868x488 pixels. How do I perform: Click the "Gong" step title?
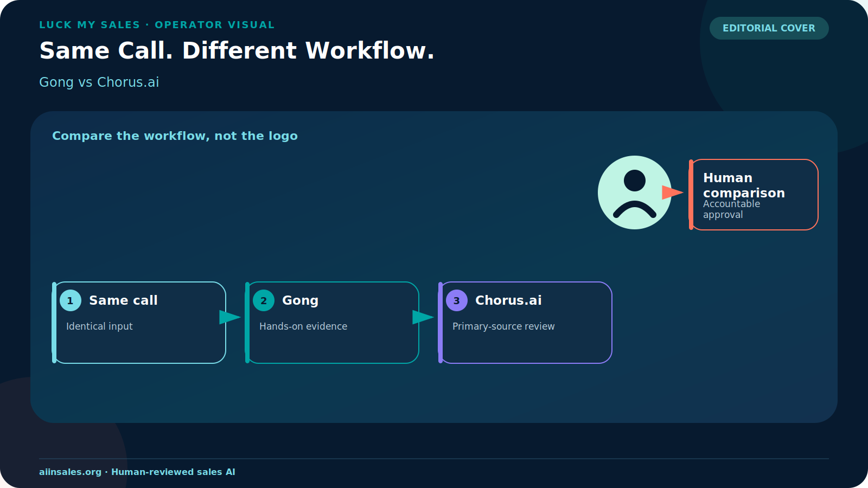pos(300,300)
